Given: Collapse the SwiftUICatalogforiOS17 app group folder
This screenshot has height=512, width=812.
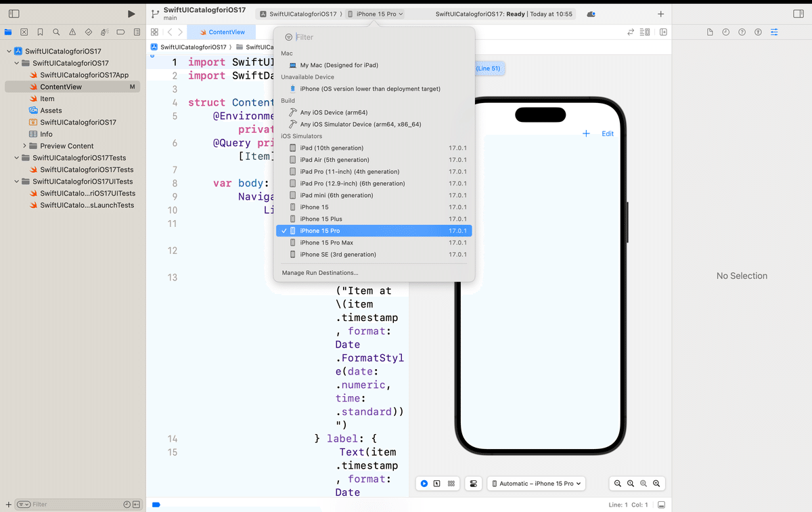Looking at the screenshot, I should pos(16,63).
